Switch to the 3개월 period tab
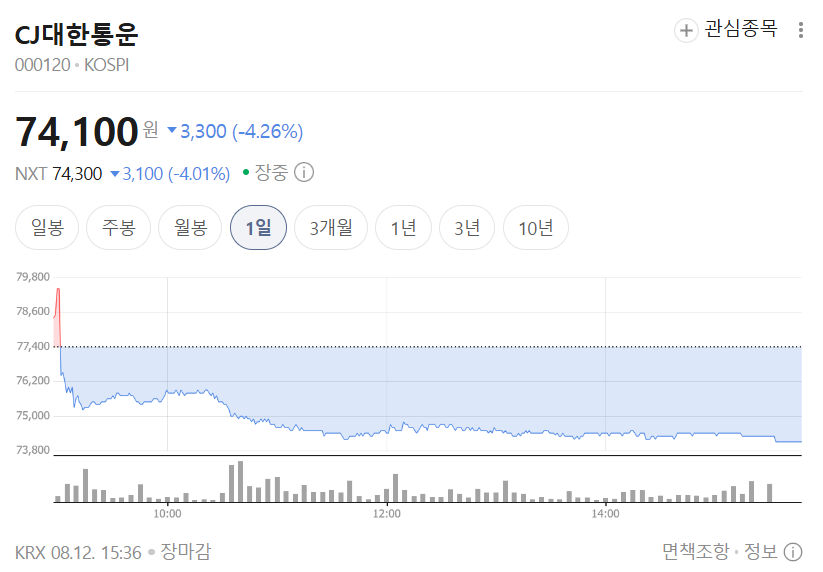Image resolution: width=823 pixels, height=572 pixels. (331, 228)
